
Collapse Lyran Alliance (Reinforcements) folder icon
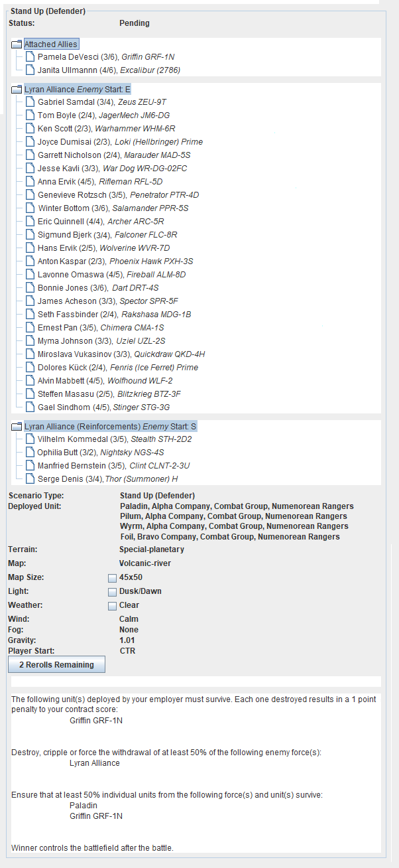(17, 426)
